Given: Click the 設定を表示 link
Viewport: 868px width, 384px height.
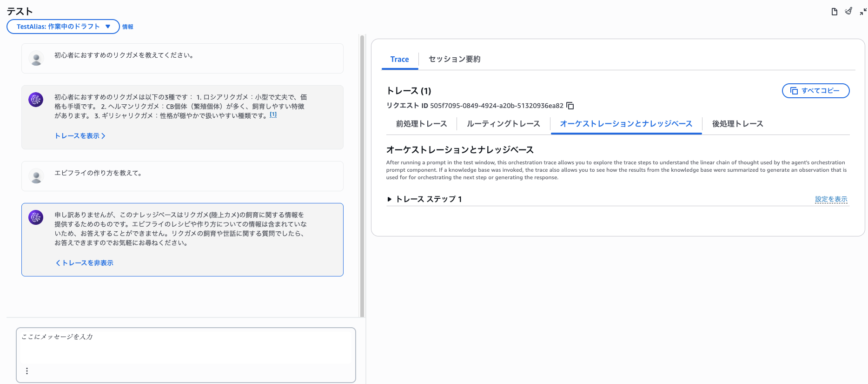Looking at the screenshot, I should pyautogui.click(x=831, y=199).
